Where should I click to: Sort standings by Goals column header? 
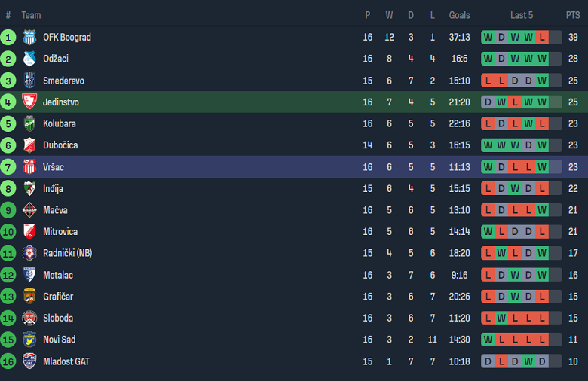(459, 15)
